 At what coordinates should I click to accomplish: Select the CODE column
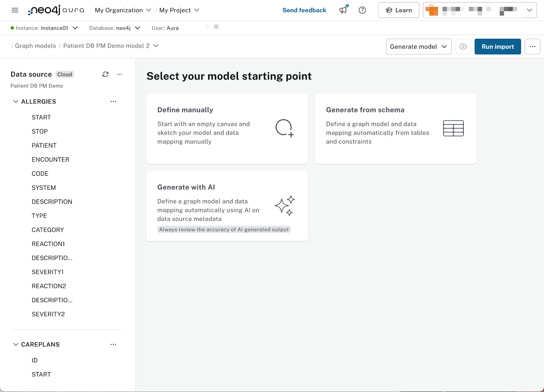[x=40, y=174]
